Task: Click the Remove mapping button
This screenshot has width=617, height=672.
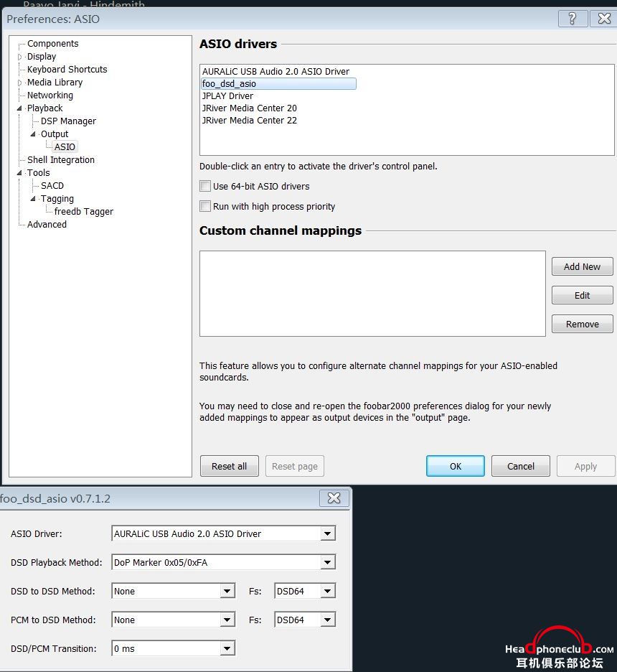Action: (x=583, y=324)
